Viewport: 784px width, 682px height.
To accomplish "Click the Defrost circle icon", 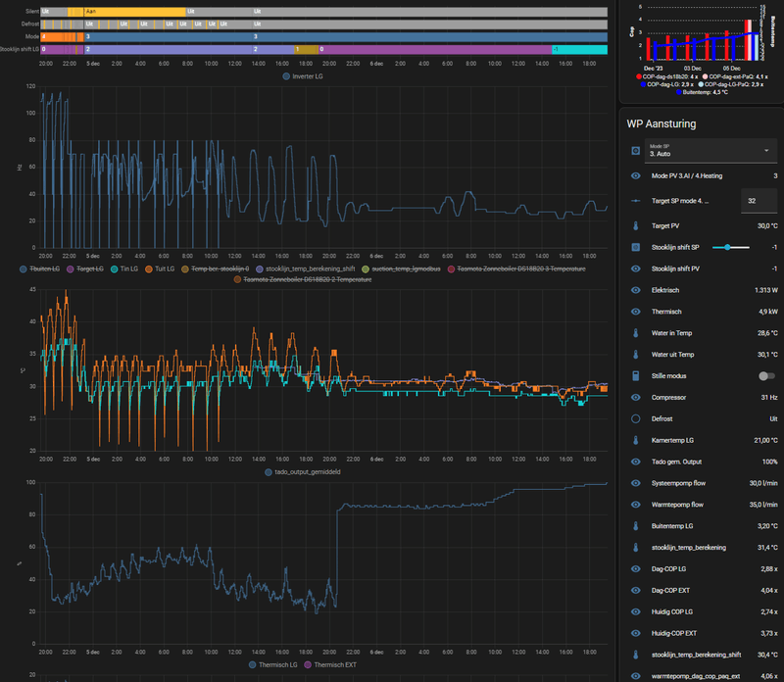I will coord(635,418).
